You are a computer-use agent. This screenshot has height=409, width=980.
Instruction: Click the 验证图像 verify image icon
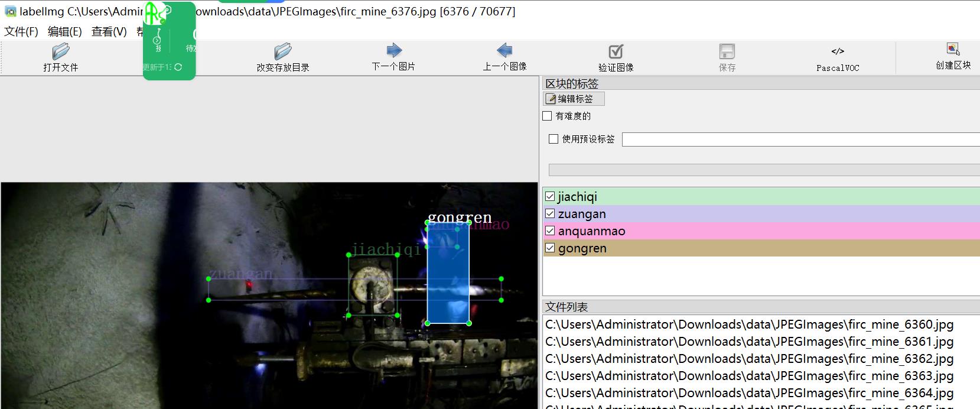pos(616,51)
